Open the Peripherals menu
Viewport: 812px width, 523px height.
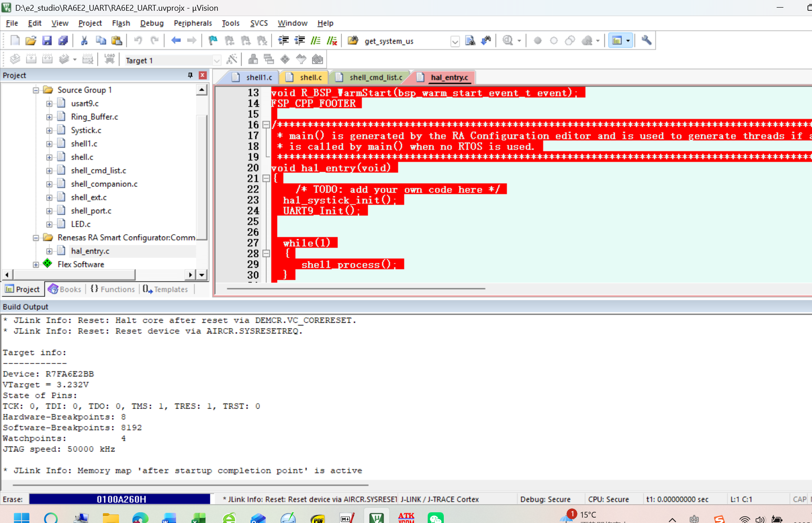193,23
